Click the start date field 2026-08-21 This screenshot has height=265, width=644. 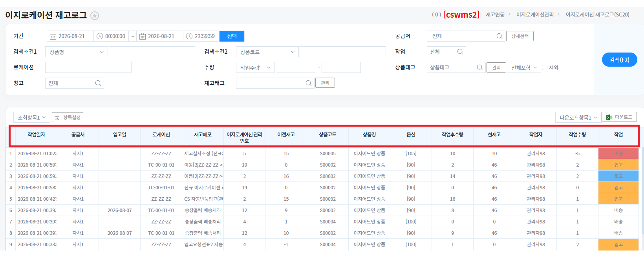(70, 36)
